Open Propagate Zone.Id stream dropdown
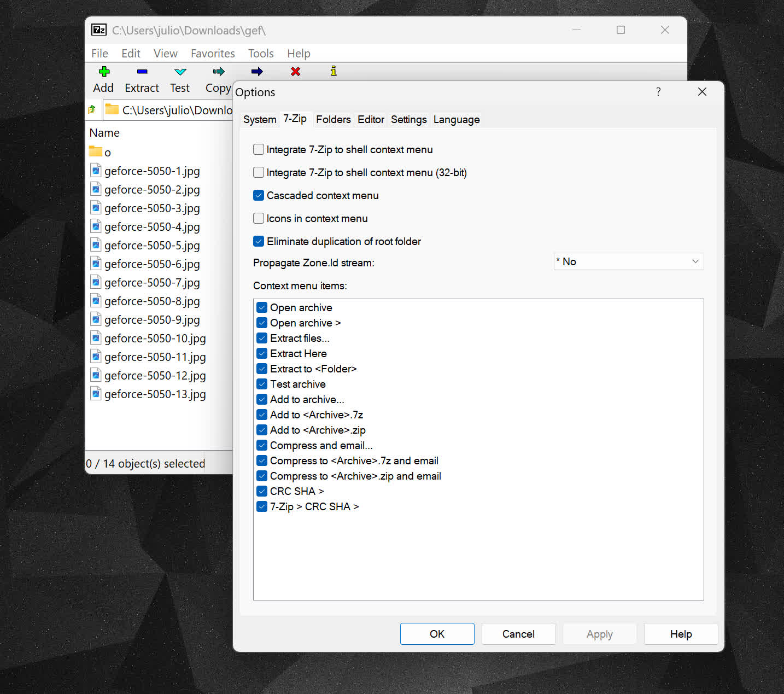Screen dimensions: 784x694 (629, 261)
